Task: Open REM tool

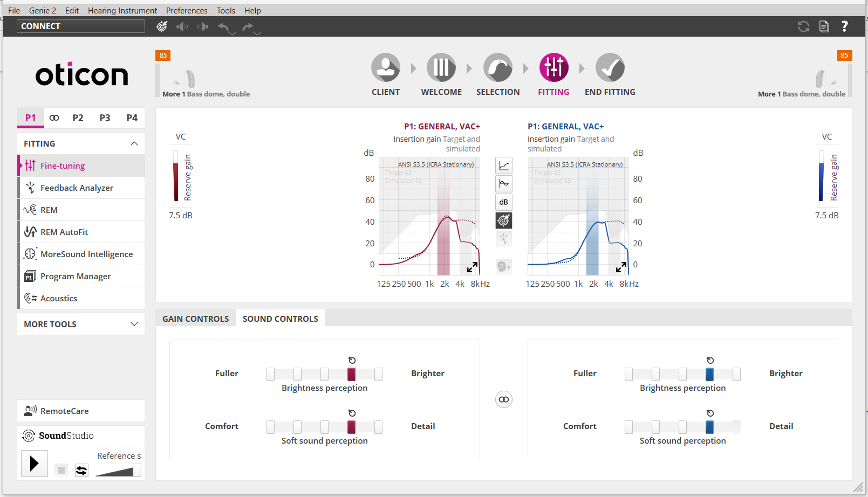Action: tap(81, 210)
